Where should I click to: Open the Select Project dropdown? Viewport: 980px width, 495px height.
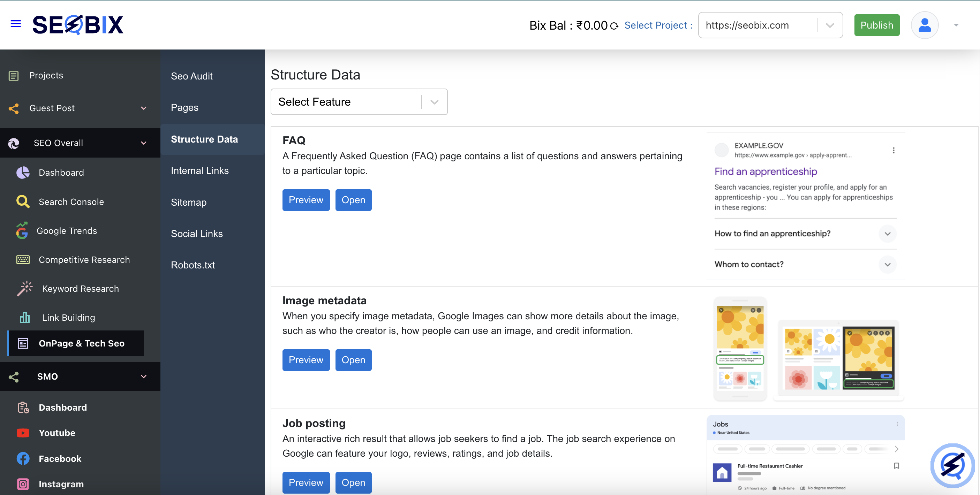[770, 25]
